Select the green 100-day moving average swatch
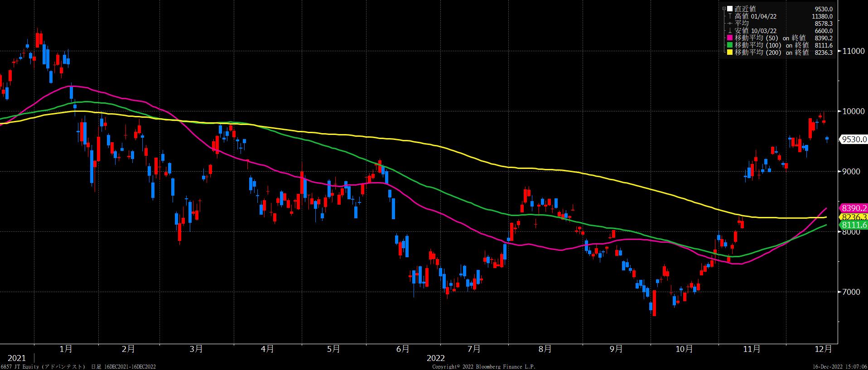The width and height of the screenshot is (868, 370). pyautogui.click(x=730, y=45)
